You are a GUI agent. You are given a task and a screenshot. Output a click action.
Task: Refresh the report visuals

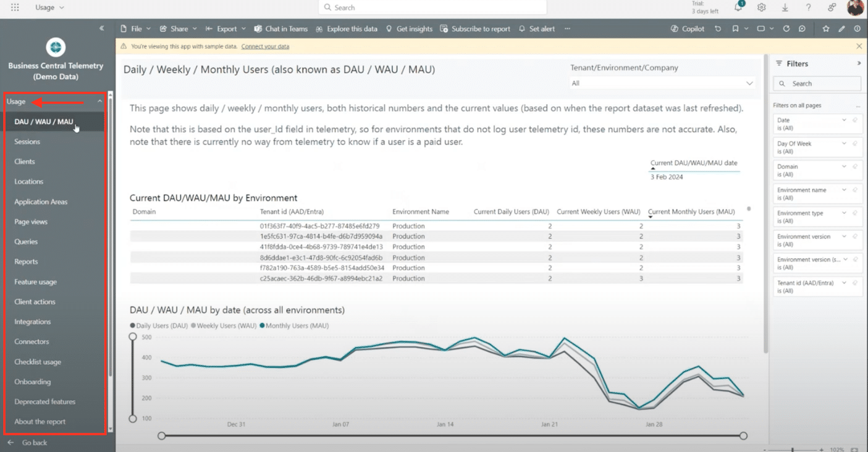[786, 28]
